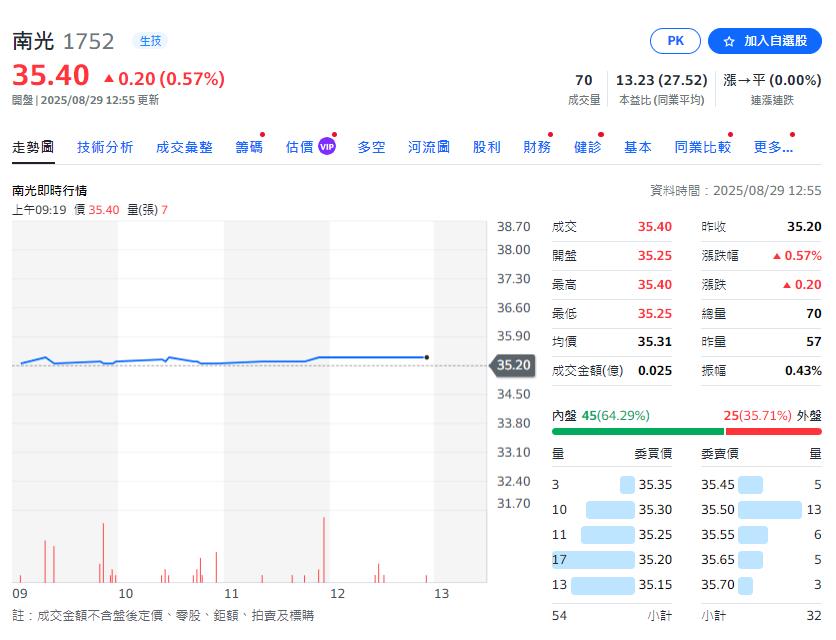Click the bid subtotal 54
The width and height of the screenshot is (836, 640).
pos(559,616)
